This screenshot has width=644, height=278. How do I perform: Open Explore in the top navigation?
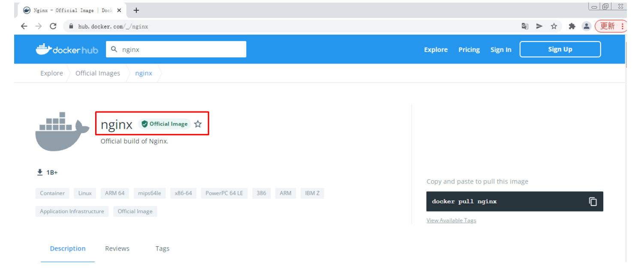(x=436, y=50)
